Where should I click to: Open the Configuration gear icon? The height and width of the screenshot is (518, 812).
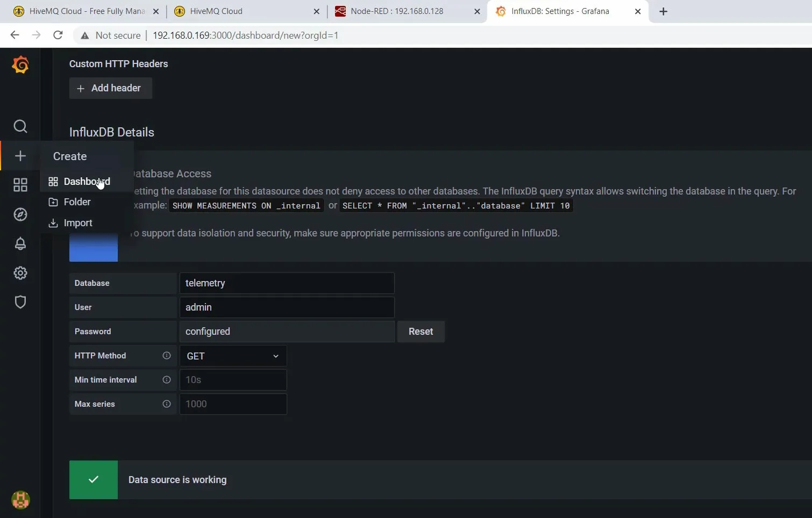[x=20, y=273]
